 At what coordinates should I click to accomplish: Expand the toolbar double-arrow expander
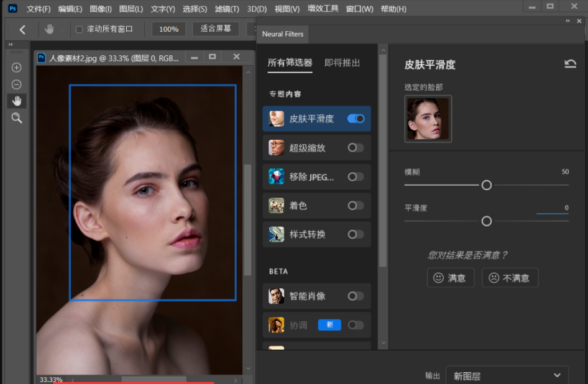(x=10, y=45)
